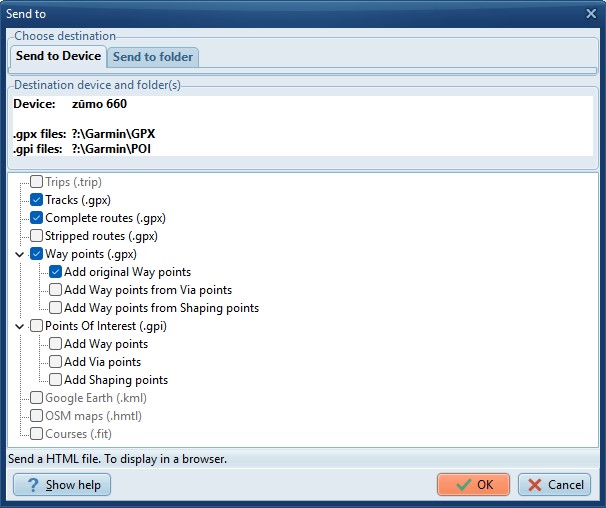Click the green checkmark OK icon

tap(463, 485)
